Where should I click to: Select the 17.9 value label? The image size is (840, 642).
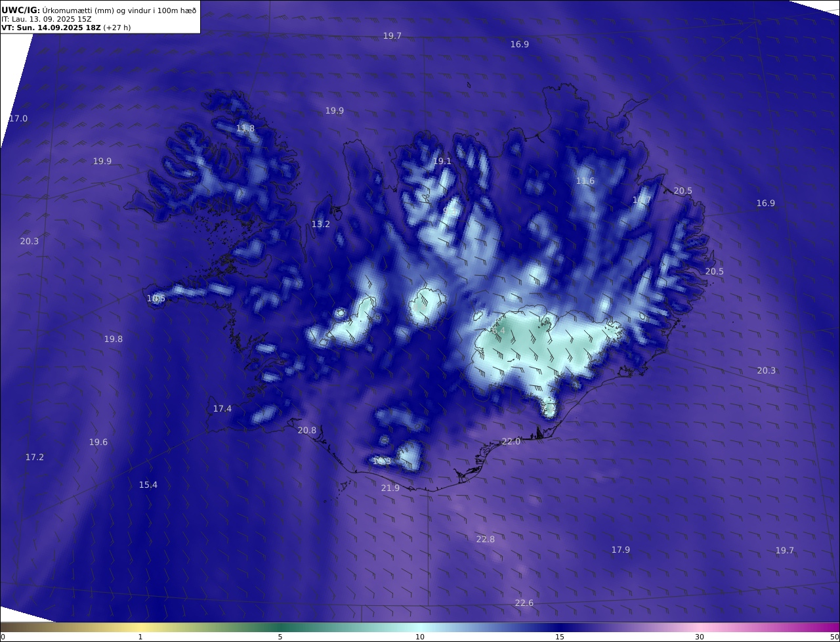tap(621, 550)
